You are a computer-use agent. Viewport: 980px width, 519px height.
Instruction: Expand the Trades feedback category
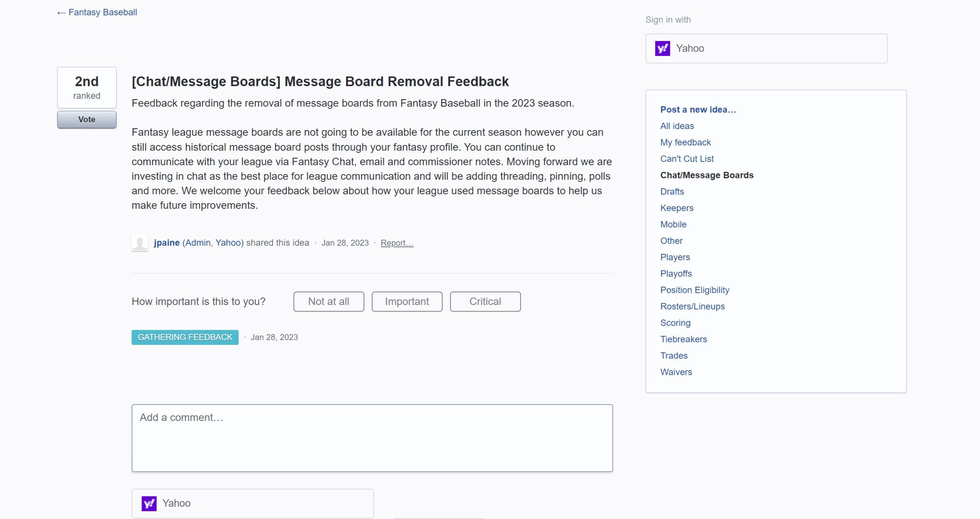pyautogui.click(x=674, y=355)
